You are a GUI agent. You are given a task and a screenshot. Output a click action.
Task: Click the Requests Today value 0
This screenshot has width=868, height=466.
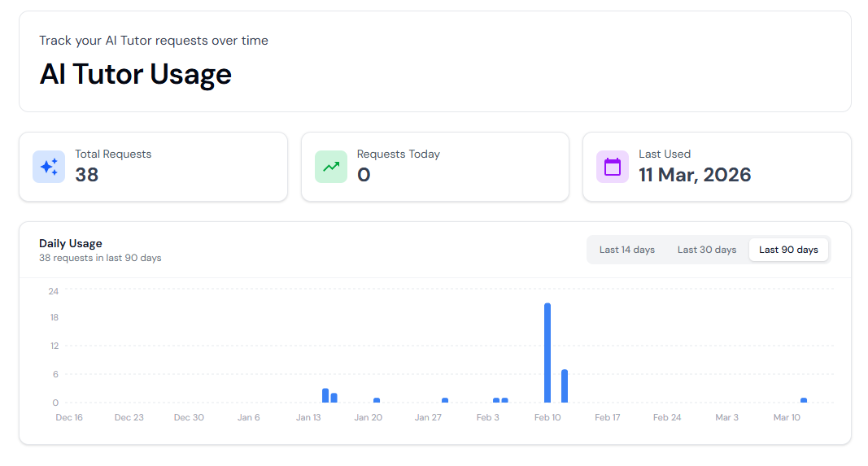(364, 175)
